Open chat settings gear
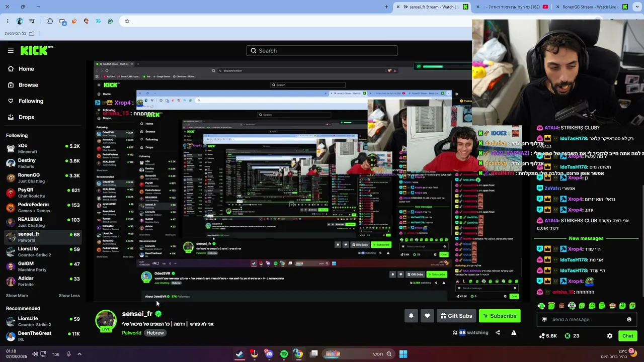 tap(610, 336)
